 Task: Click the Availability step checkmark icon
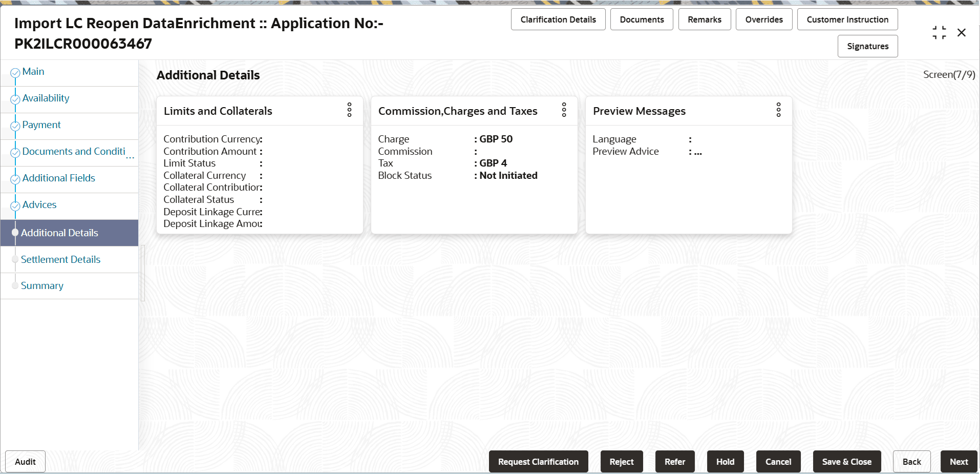point(15,99)
